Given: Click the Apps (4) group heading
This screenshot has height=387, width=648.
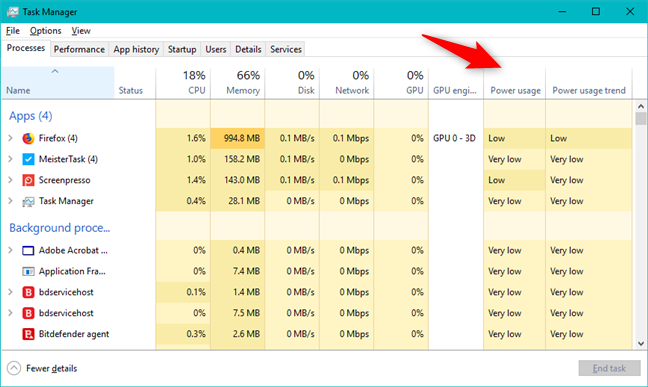Looking at the screenshot, I should [31, 116].
